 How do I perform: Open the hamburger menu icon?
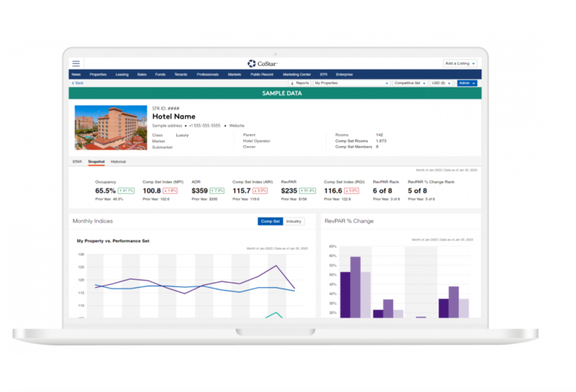coord(76,64)
